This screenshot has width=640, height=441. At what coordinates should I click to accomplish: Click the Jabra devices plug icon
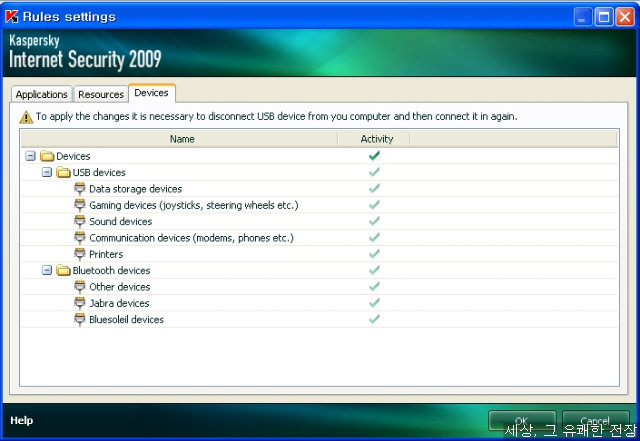click(x=80, y=303)
